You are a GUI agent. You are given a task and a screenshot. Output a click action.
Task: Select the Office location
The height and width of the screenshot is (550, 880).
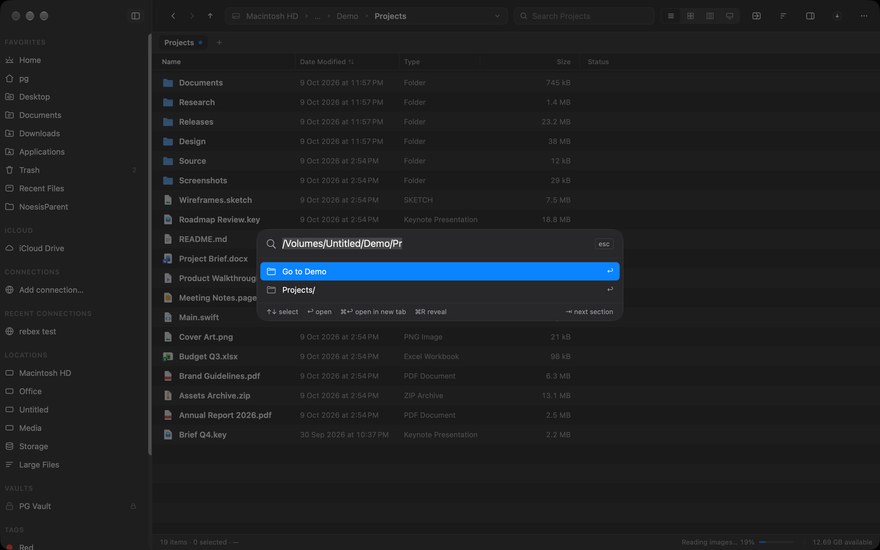pos(30,391)
